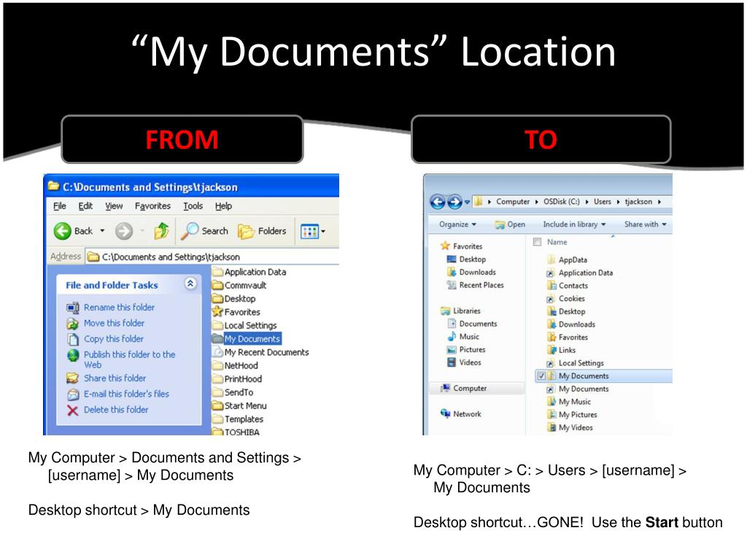747x560 pixels.
Task: Select Desktop under Favorites in Windows 7 navigation pane
Action: coord(466,259)
